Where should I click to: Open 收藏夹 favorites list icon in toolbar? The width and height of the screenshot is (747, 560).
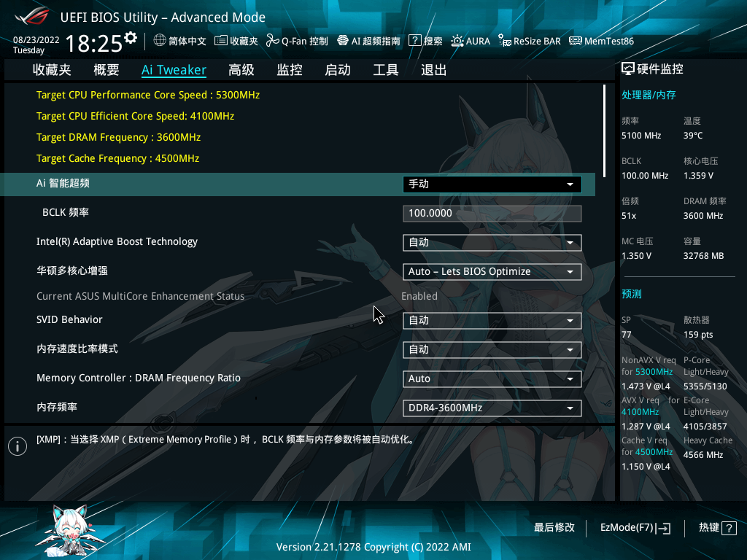coord(220,41)
